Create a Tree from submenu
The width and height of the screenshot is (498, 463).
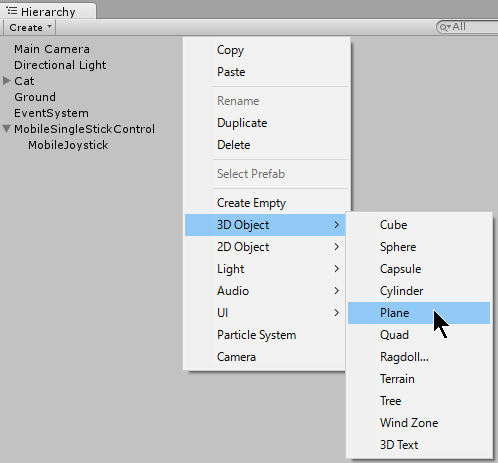click(419, 401)
